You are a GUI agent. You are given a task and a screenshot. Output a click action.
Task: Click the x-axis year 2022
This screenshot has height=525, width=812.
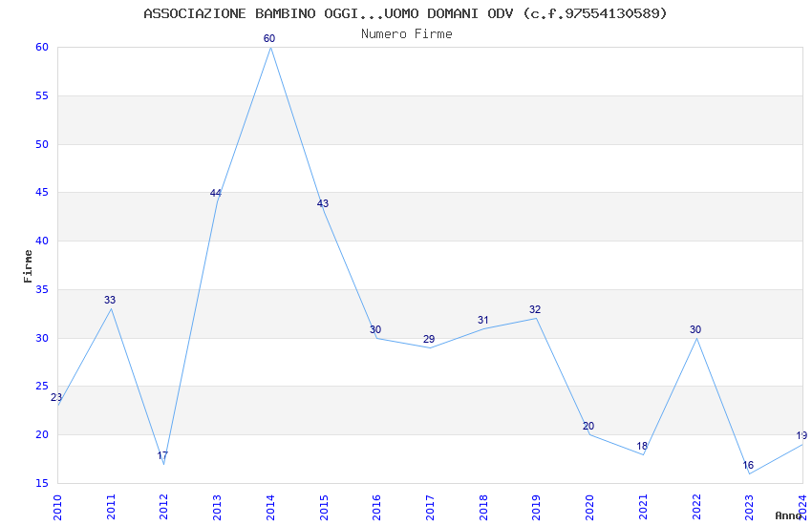696,508
